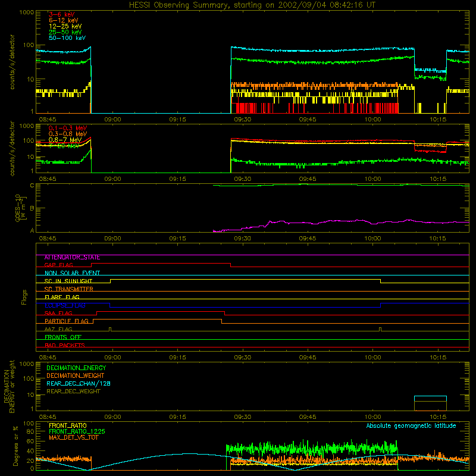Screen dimensions: 476x476
Task: Click the SAA_FLAG label
Action: pos(58,314)
